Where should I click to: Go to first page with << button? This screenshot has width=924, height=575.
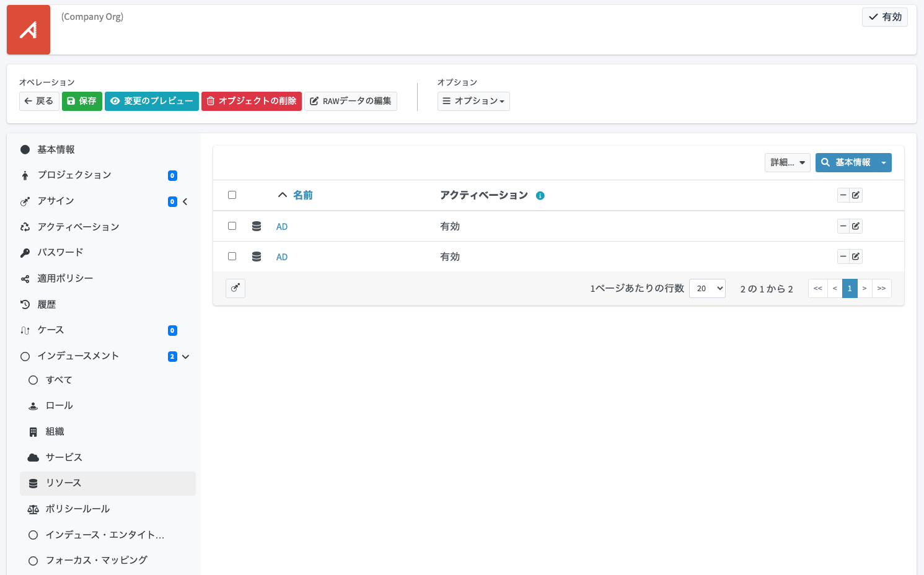[818, 289]
